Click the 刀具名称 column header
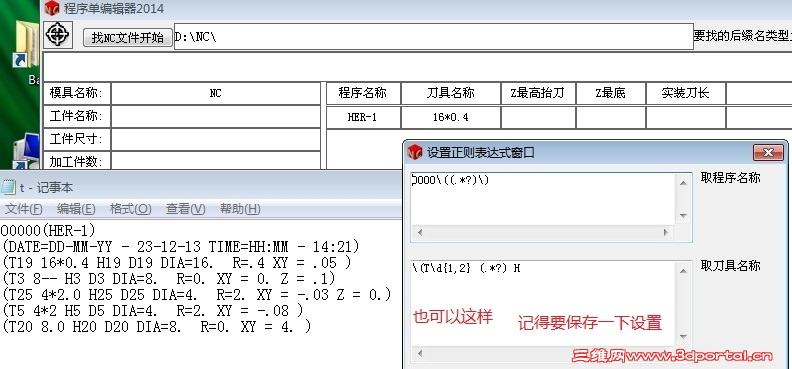Viewport: 792px width, 369px height. coord(451,93)
